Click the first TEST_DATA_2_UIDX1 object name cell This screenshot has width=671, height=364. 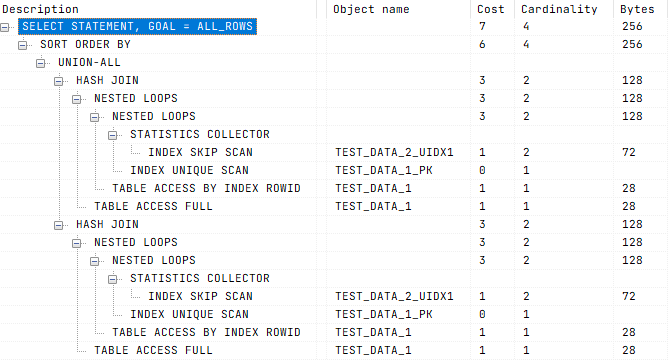click(394, 152)
